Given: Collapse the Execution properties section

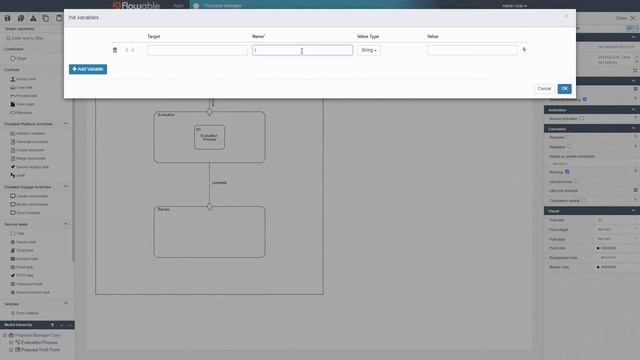Looking at the screenshot, I should click(633, 129).
